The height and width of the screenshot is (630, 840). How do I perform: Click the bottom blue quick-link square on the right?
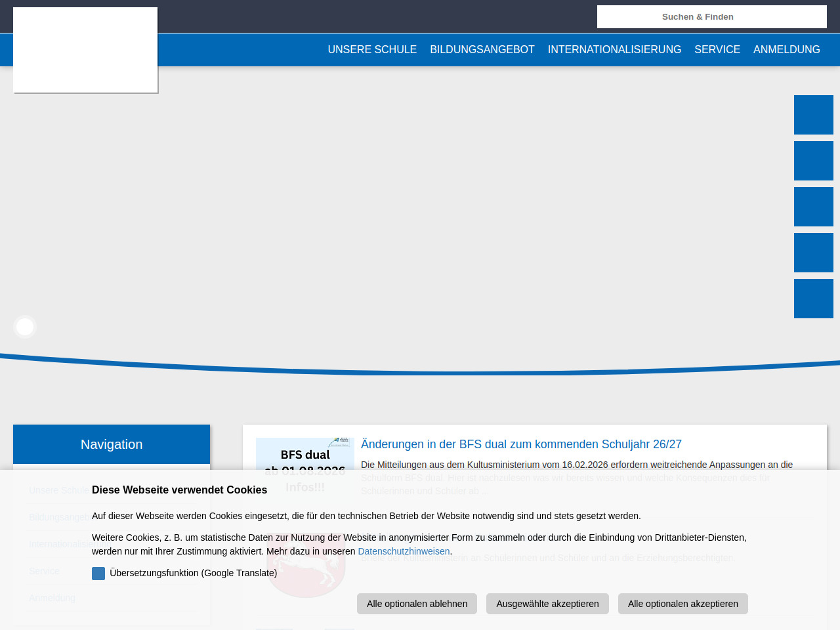coord(813,299)
